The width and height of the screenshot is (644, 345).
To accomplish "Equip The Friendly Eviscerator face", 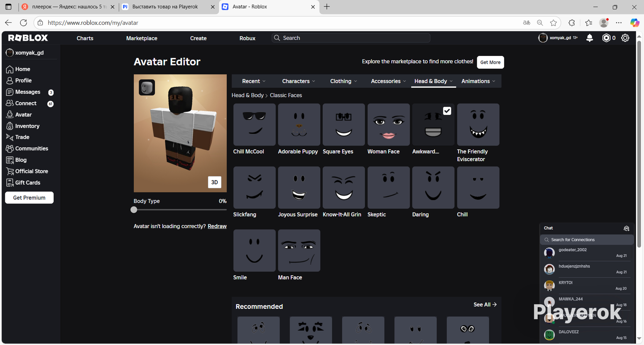I will (478, 125).
